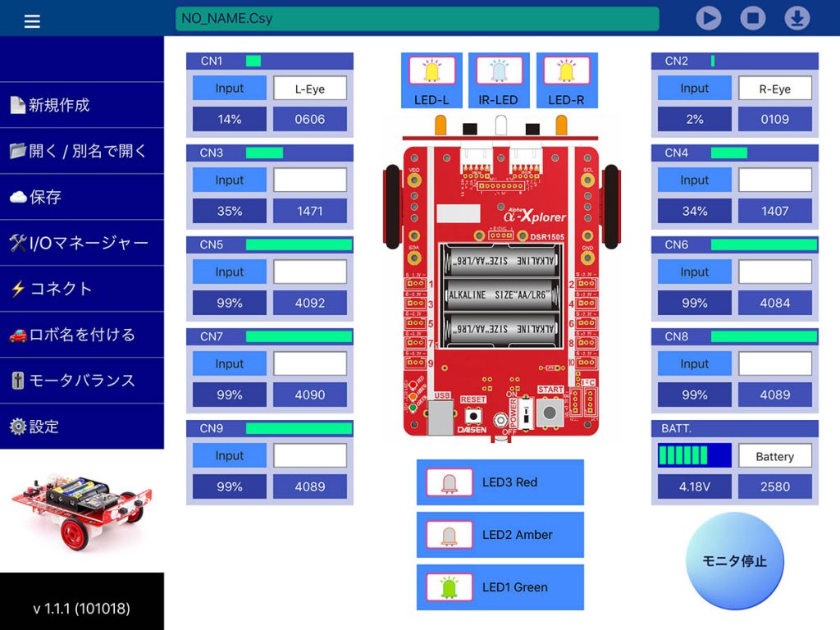Click the cloud save icon
The width and height of the screenshot is (840, 630).
tap(18, 197)
